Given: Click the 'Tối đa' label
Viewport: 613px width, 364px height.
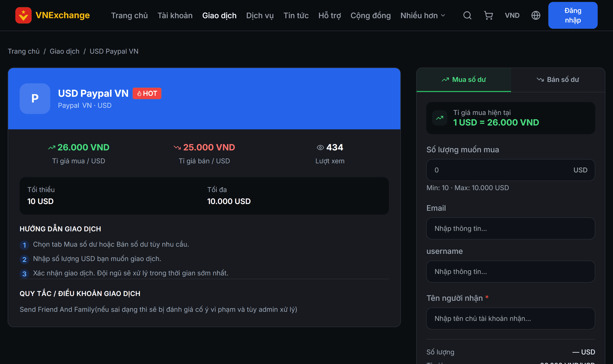Looking at the screenshot, I should pyautogui.click(x=217, y=190).
